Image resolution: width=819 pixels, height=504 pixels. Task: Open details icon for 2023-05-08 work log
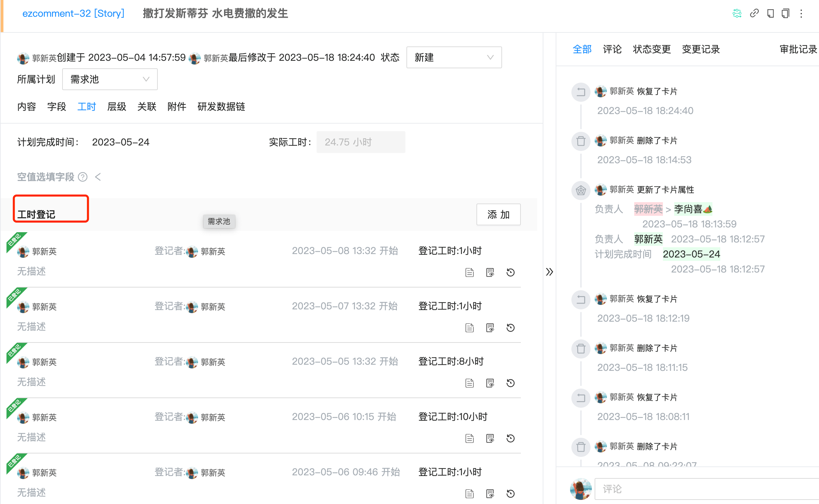470,272
